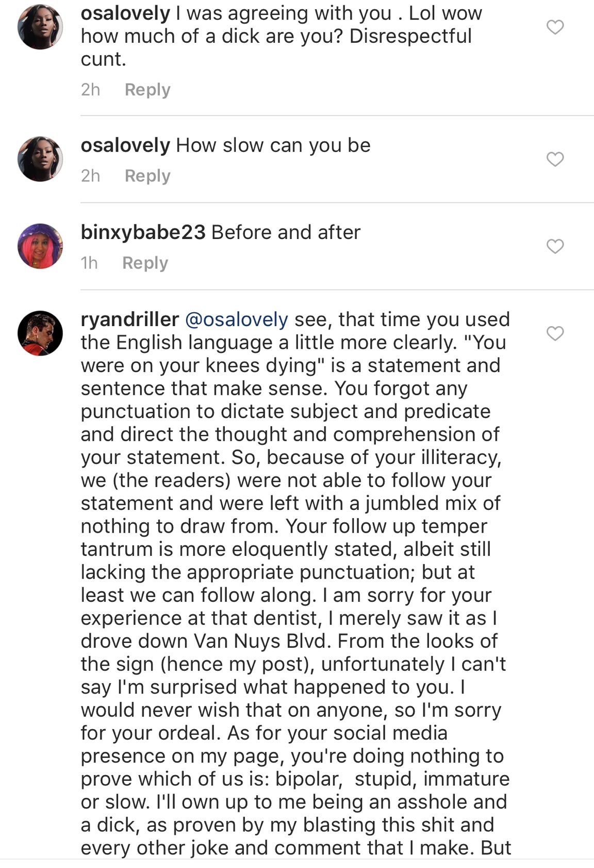The height and width of the screenshot is (868, 594).
Task: Open the @osalovely mention in ryandriller's comment
Action: coord(236,319)
